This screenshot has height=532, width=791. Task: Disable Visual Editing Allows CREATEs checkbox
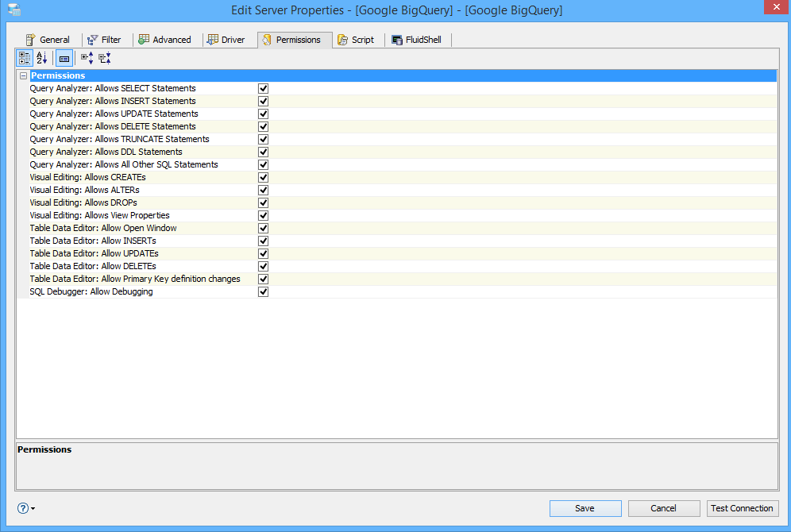tap(264, 178)
